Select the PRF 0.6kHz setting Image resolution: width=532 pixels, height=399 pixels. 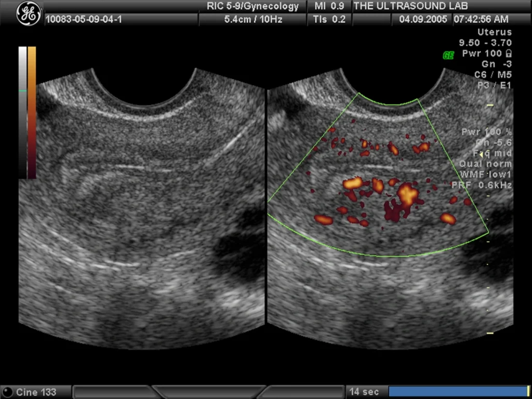pyautogui.click(x=482, y=185)
